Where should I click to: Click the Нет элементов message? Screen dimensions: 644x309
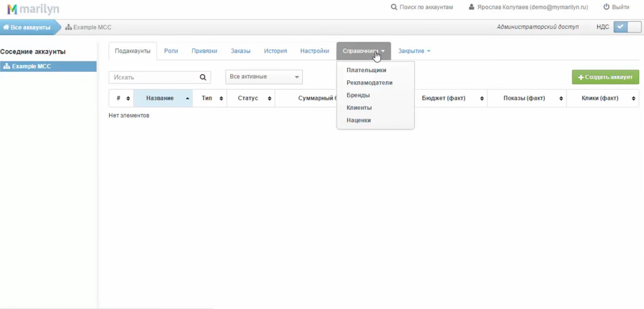tap(129, 116)
